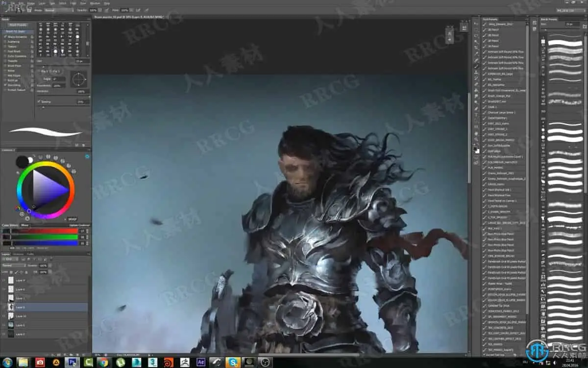Enable the Dual Brush checkbox

click(5, 51)
